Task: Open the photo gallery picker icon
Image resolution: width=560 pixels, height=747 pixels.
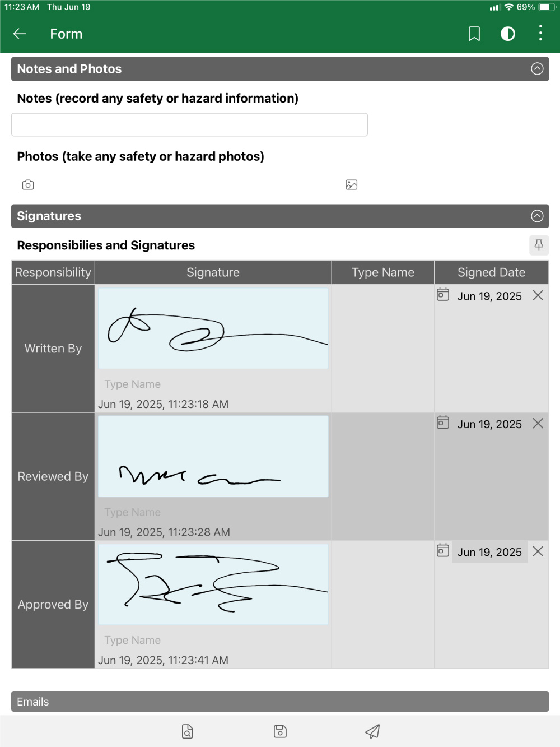Action: 351,185
